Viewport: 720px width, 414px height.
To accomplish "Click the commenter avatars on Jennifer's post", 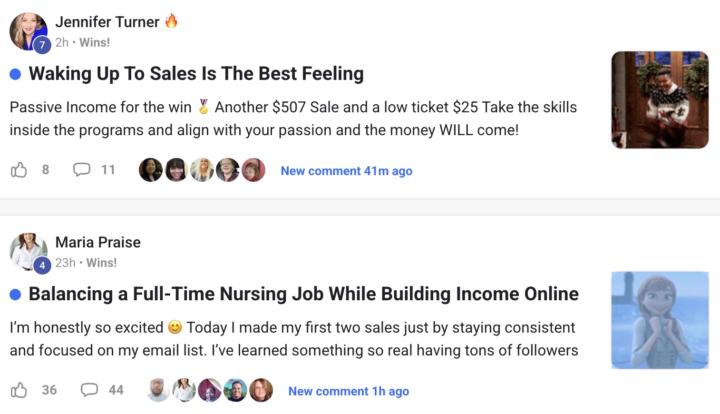I will click(202, 170).
